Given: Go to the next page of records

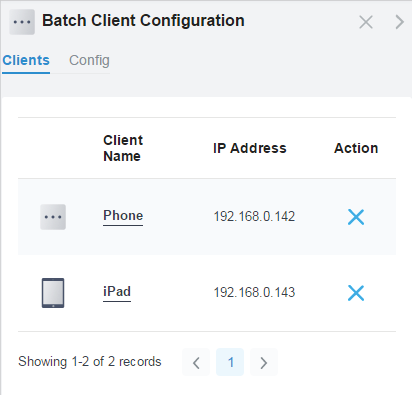Looking at the screenshot, I should (264, 362).
